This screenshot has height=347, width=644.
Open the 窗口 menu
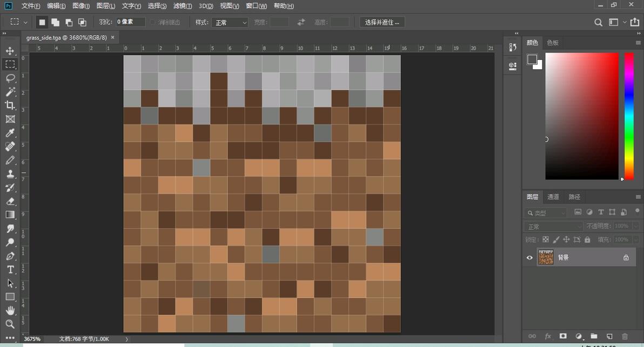(256, 6)
